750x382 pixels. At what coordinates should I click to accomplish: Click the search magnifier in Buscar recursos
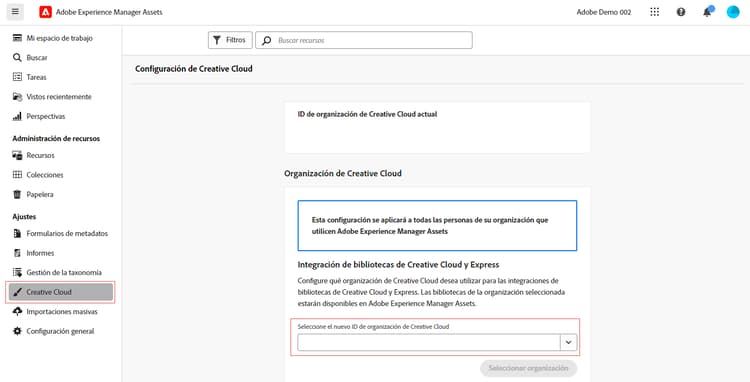pyautogui.click(x=267, y=41)
